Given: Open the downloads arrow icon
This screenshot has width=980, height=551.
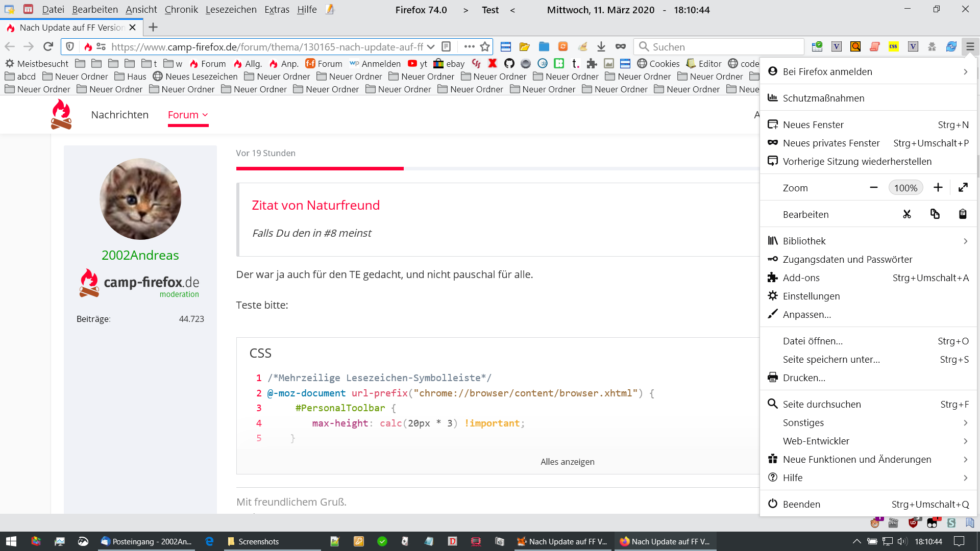Looking at the screenshot, I should pyautogui.click(x=601, y=47).
